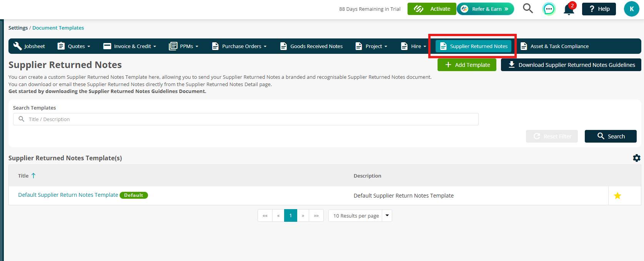644x261 pixels.
Task: Sort by Title column arrow
Action: point(33,176)
